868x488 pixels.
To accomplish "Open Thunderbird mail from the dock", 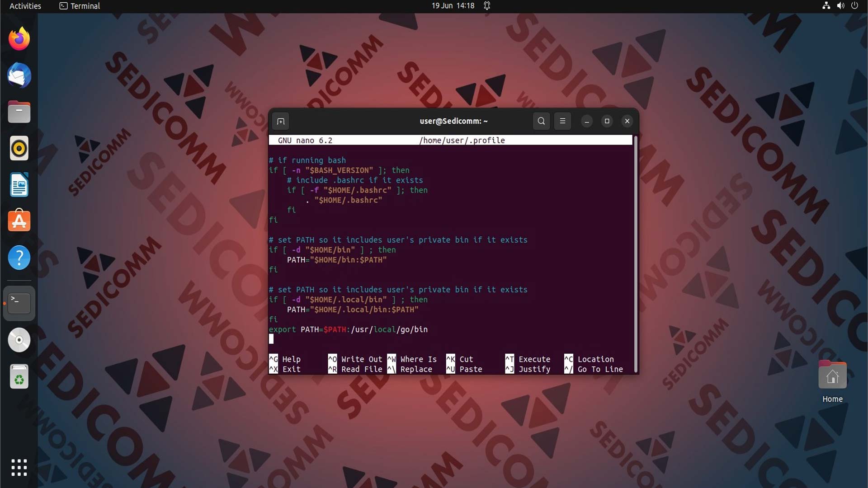I will (x=19, y=75).
